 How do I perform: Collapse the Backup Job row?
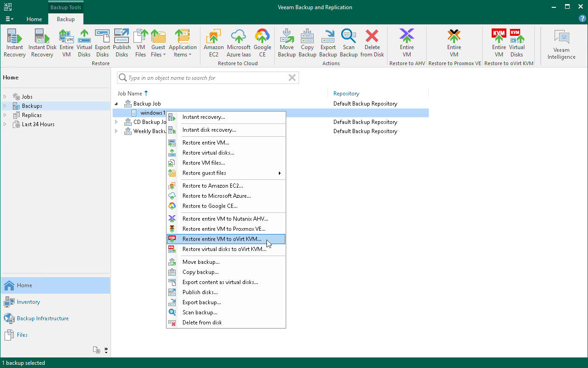pos(116,104)
